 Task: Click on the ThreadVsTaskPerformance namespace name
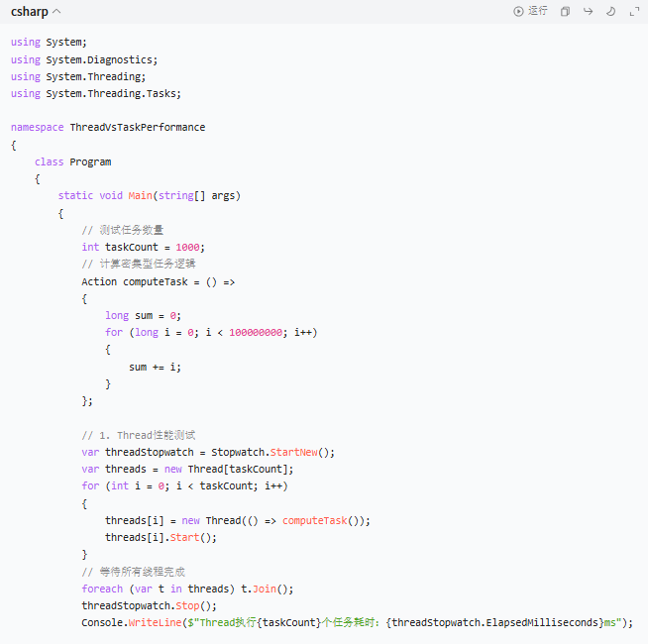(x=137, y=127)
